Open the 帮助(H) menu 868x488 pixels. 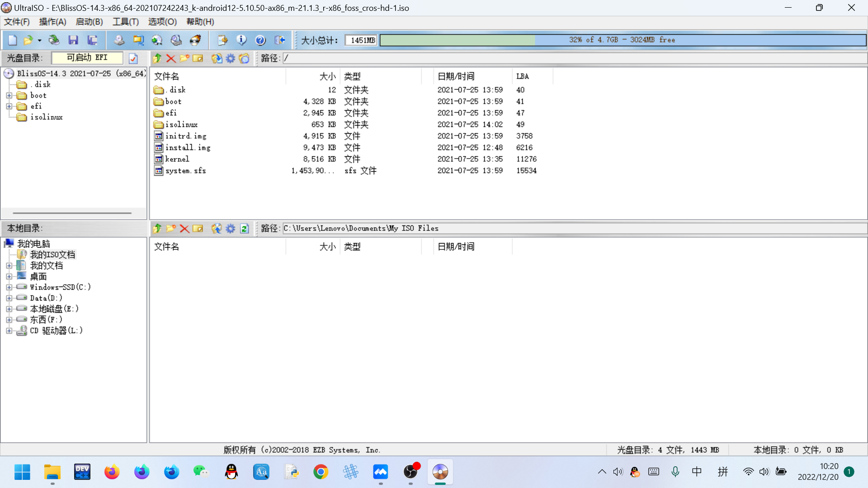pyautogui.click(x=200, y=22)
